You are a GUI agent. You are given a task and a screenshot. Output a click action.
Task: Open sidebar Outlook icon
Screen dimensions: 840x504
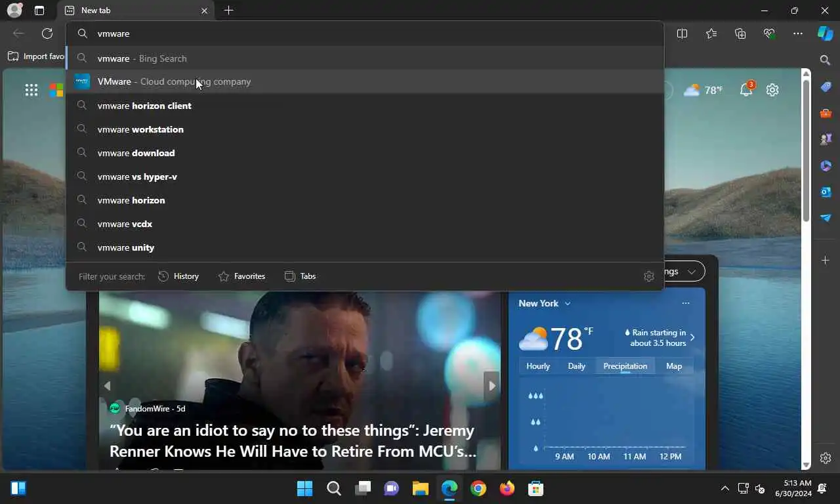[826, 192]
